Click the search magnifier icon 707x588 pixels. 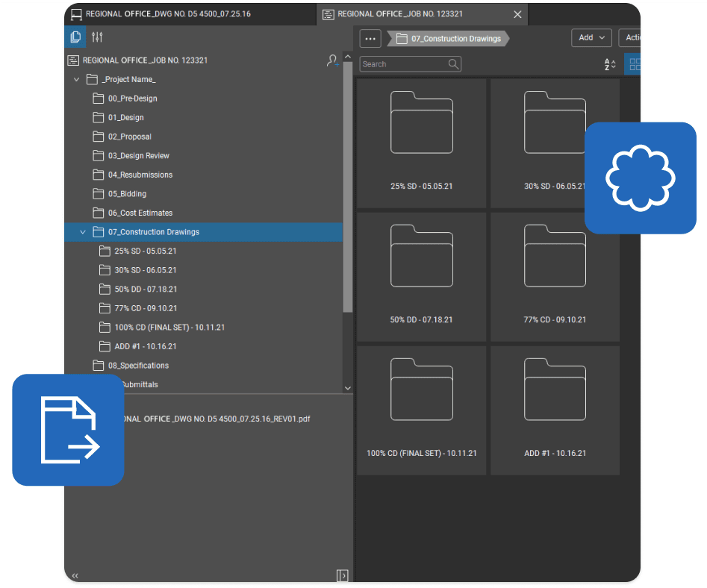click(x=453, y=64)
